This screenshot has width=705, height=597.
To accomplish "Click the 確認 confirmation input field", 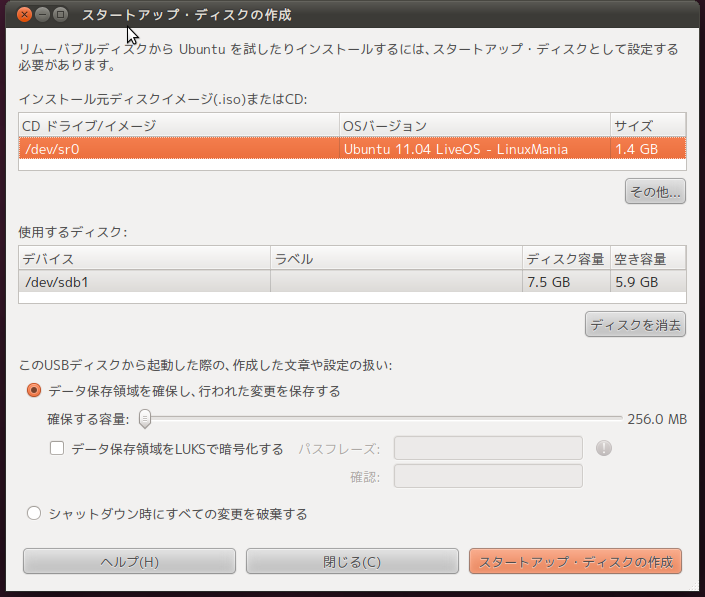I will (x=488, y=477).
